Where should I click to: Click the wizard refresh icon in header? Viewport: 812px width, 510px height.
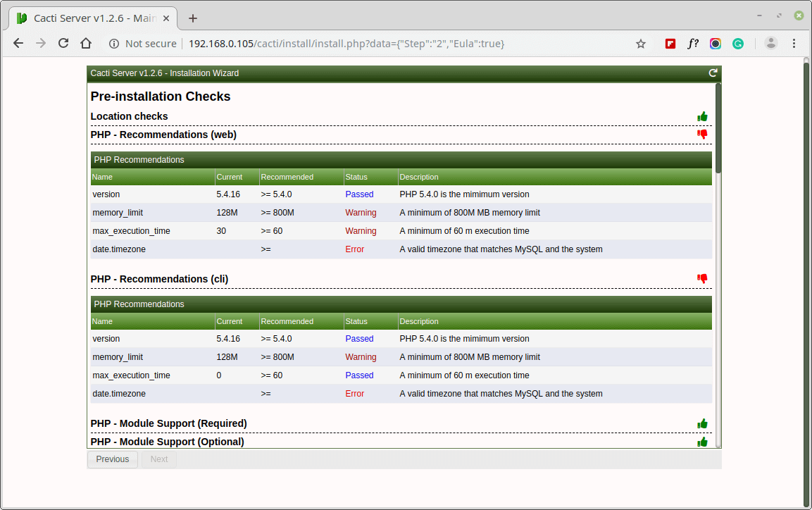[x=713, y=73]
